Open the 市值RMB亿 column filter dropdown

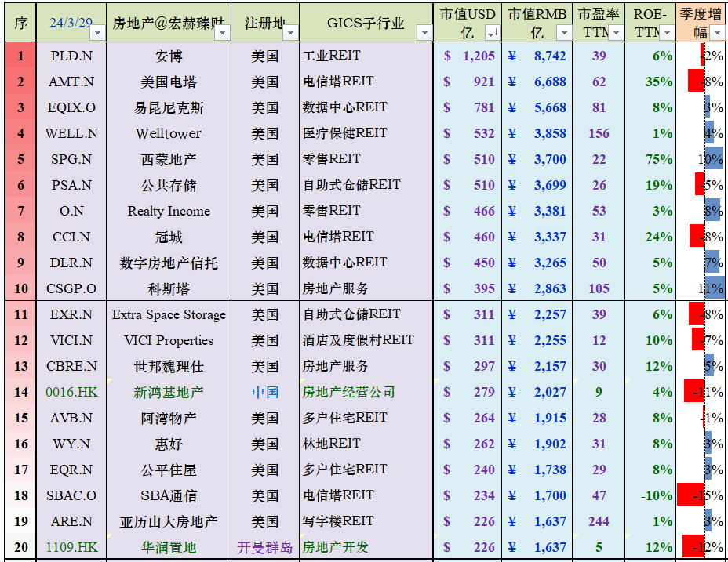(564, 34)
